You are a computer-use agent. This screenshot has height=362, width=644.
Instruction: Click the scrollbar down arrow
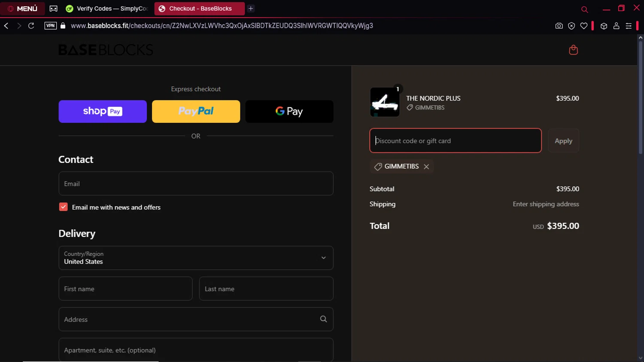[x=640, y=358]
